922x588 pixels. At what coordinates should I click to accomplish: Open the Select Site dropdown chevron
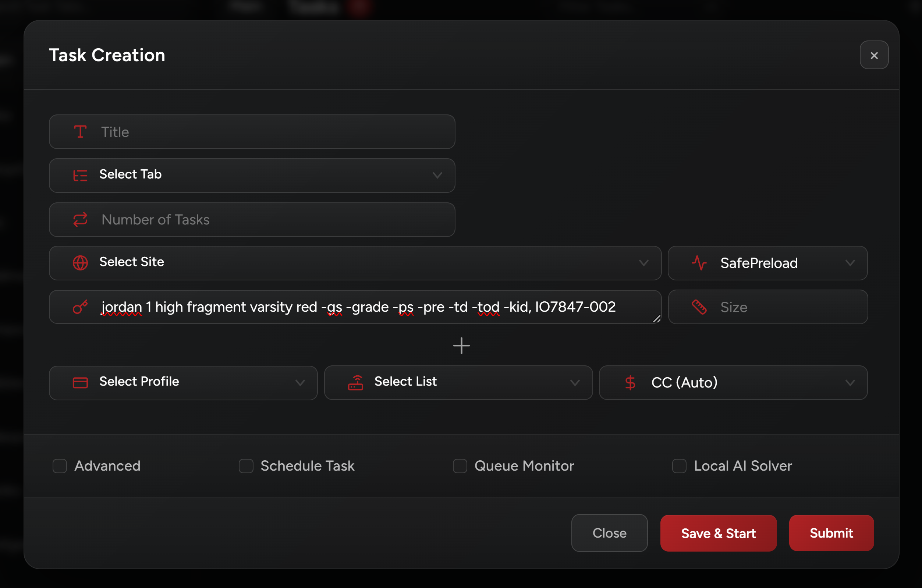point(643,263)
